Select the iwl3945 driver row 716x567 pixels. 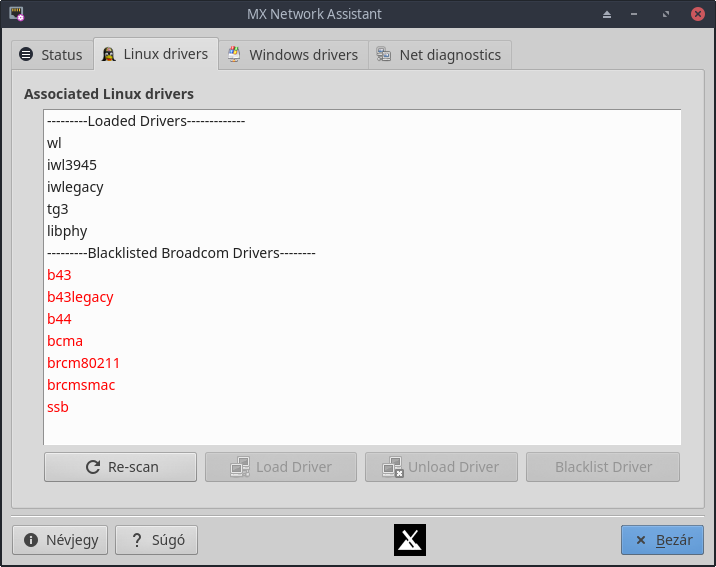point(362,165)
